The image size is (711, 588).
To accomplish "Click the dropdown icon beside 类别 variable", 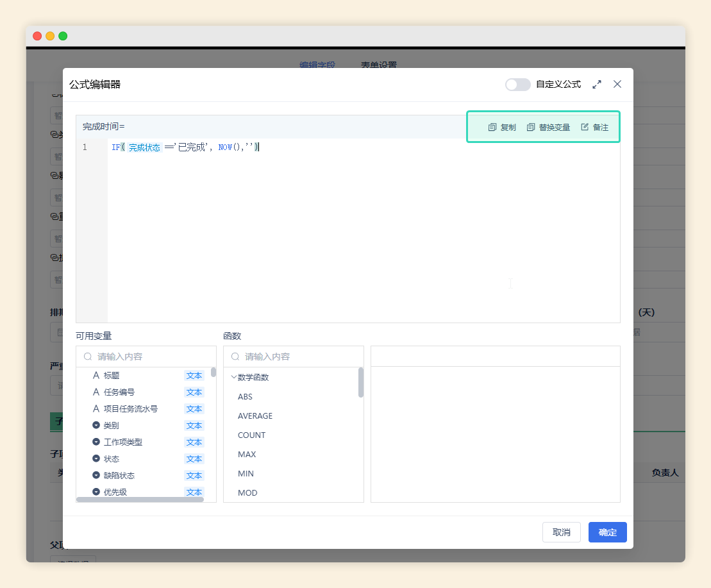I will coord(96,426).
